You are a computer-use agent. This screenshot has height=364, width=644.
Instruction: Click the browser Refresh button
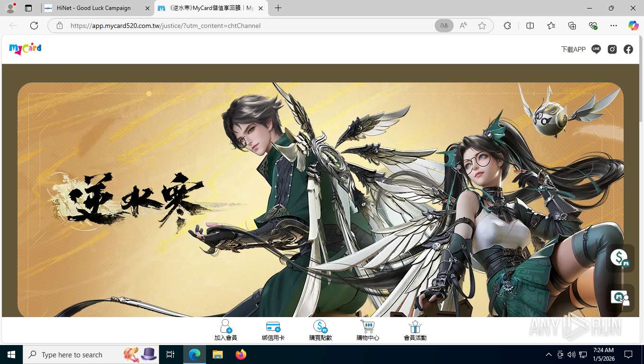[34, 26]
